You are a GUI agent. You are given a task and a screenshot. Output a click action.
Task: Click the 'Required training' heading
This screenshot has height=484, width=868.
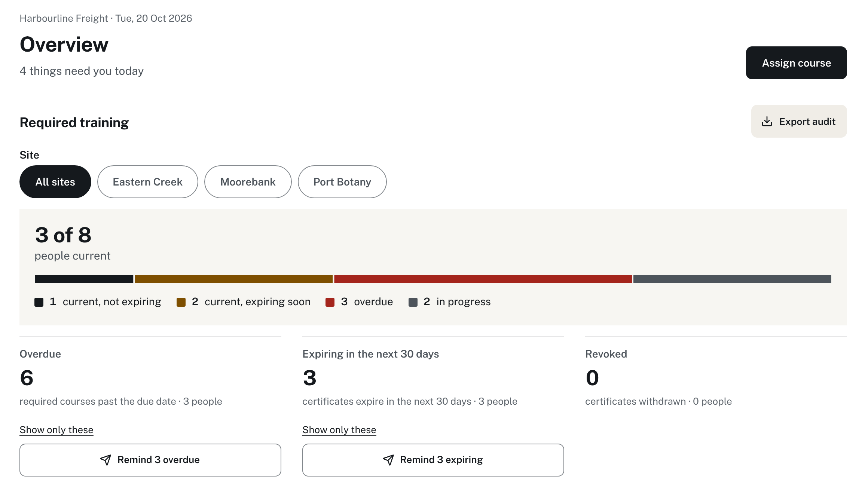coord(74,123)
